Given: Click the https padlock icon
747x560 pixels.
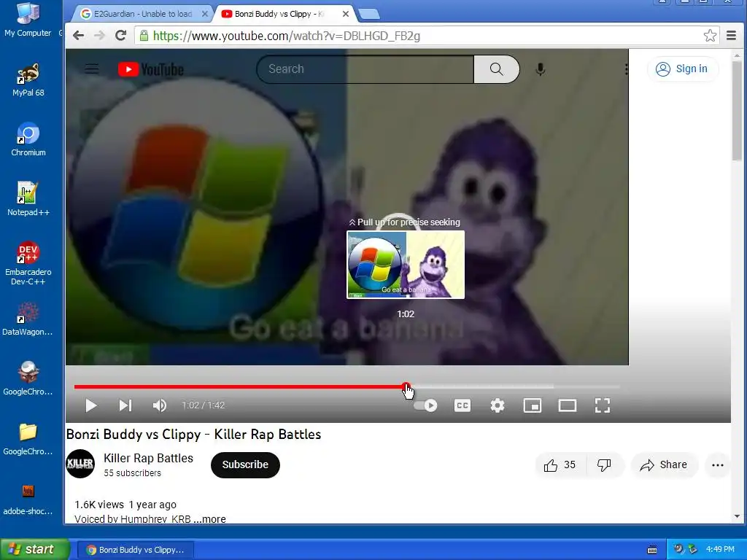Looking at the screenshot, I should 144,36.
